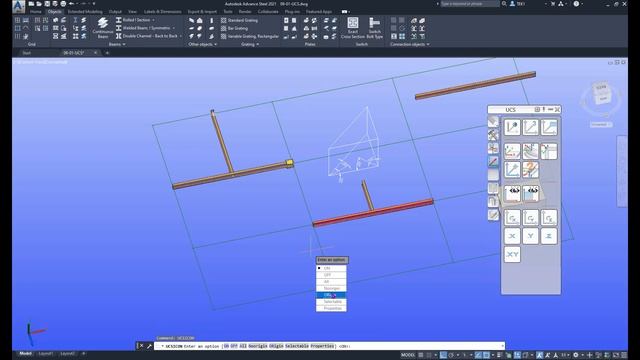Open the help question-mark icon
Viewport: 640px width, 360px height.
576,4
